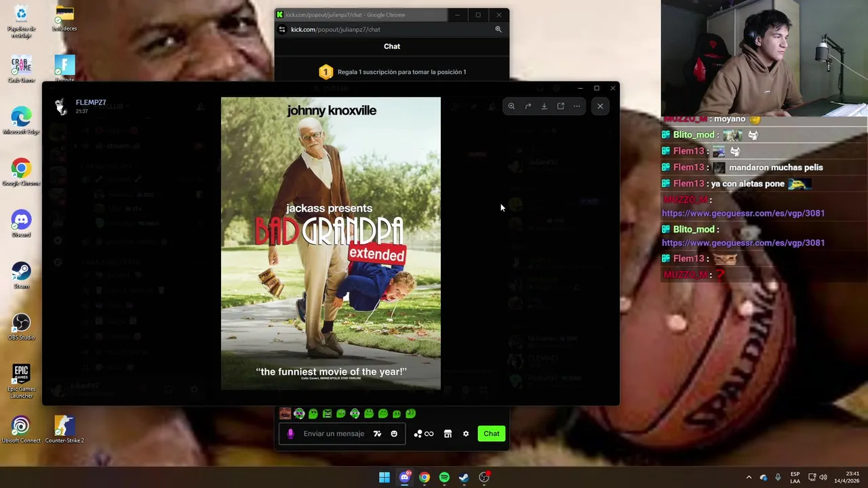Viewport: 868px width, 488px height.
Task: Open first geoguessr link in chat overlay
Action: [x=743, y=213]
